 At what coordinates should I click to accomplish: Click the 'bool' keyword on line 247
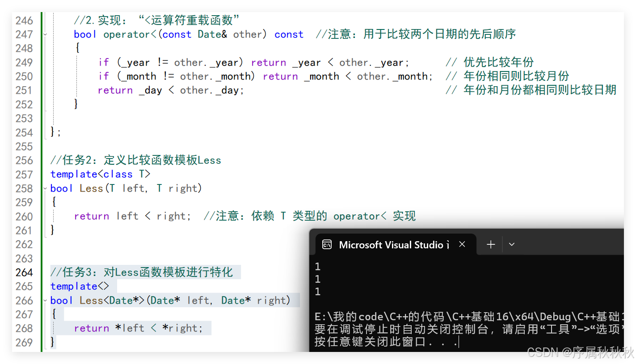[x=85, y=34]
